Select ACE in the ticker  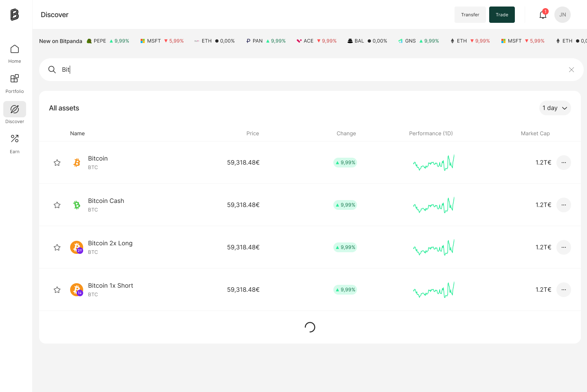[x=317, y=41]
